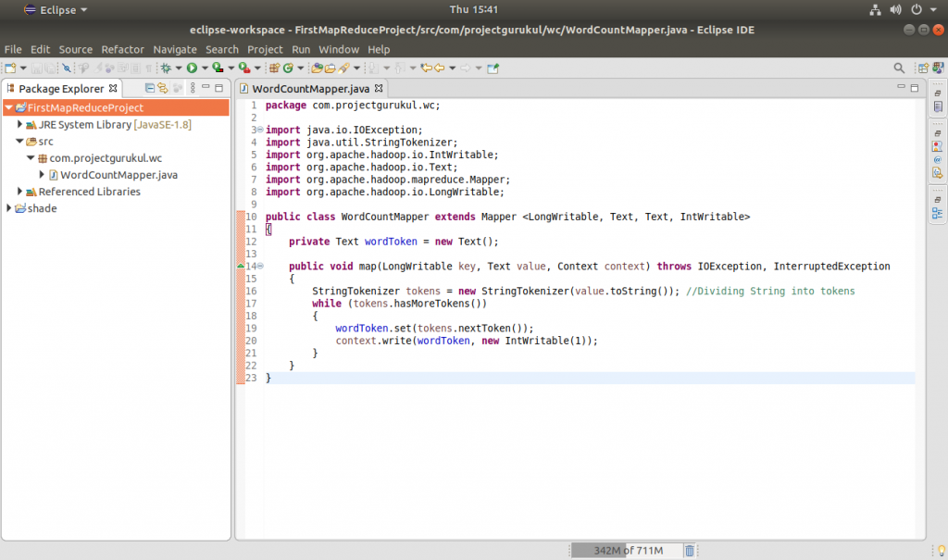Open the Run button dropdown arrow

(204, 68)
